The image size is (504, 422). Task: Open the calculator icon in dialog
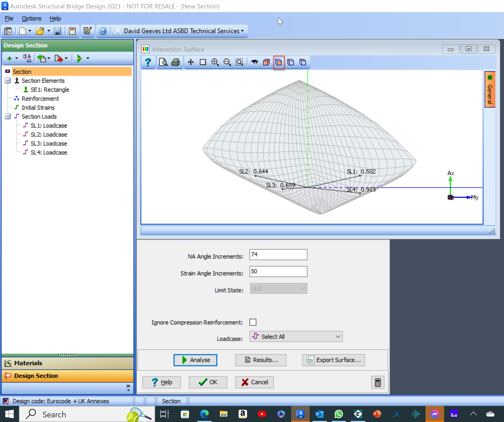[377, 382]
